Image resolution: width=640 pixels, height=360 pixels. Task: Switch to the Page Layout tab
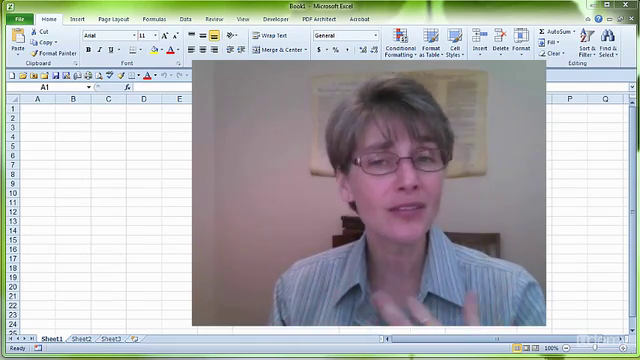pyautogui.click(x=113, y=19)
